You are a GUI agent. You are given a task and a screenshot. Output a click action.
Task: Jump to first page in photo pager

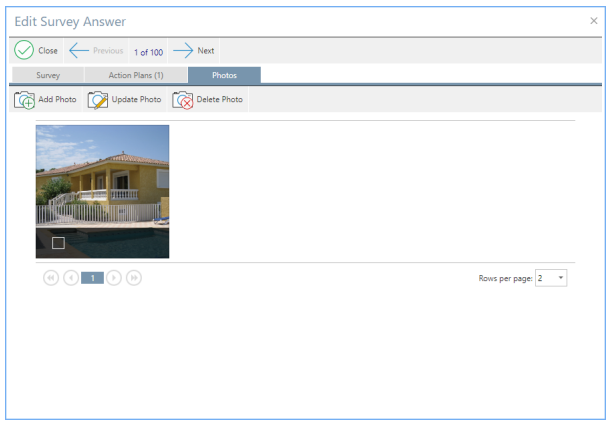51,278
